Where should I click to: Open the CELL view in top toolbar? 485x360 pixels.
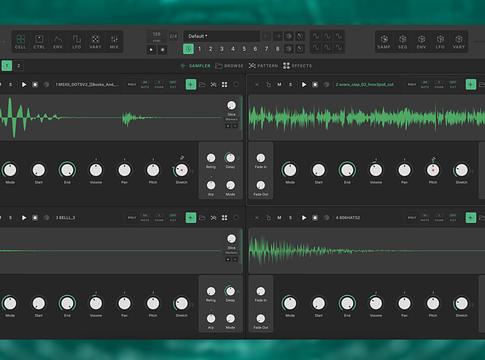tap(20, 42)
